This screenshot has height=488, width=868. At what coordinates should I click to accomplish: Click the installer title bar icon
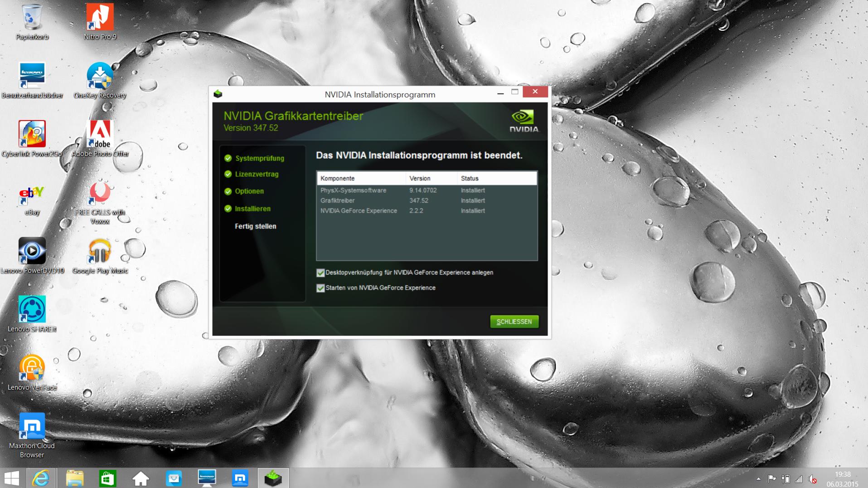pyautogui.click(x=218, y=94)
